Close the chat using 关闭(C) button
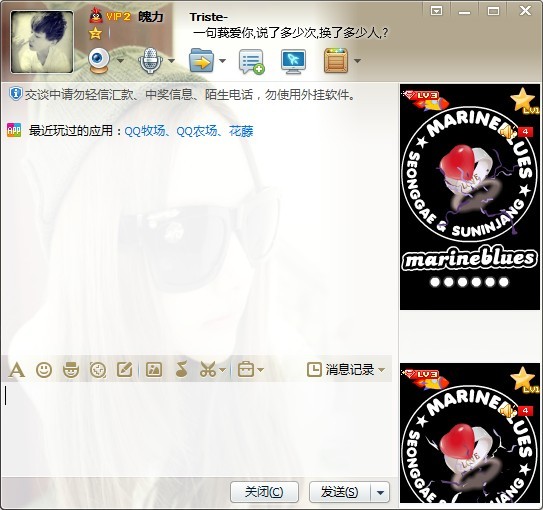The width and height of the screenshot is (543, 510). click(x=264, y=492)
